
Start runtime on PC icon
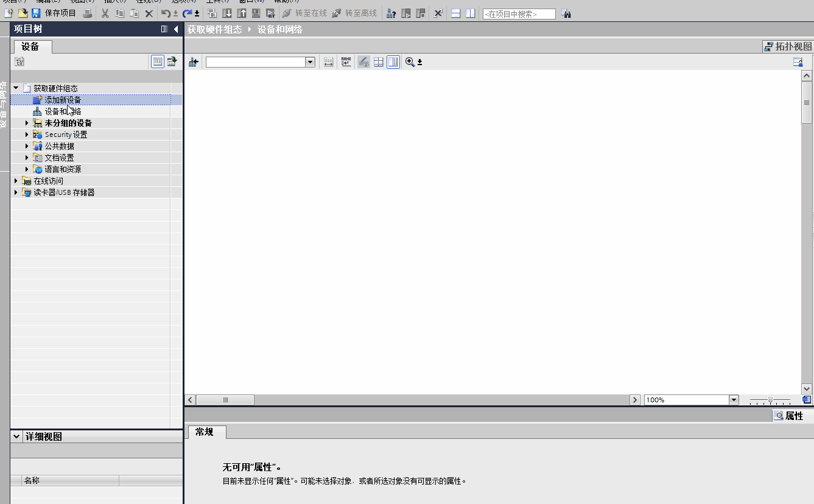coord(271,13)
